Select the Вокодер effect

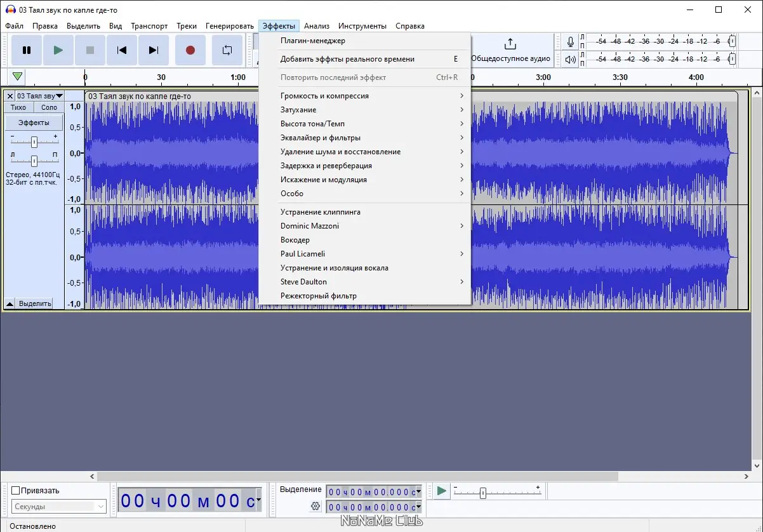(x=365, y=240)
